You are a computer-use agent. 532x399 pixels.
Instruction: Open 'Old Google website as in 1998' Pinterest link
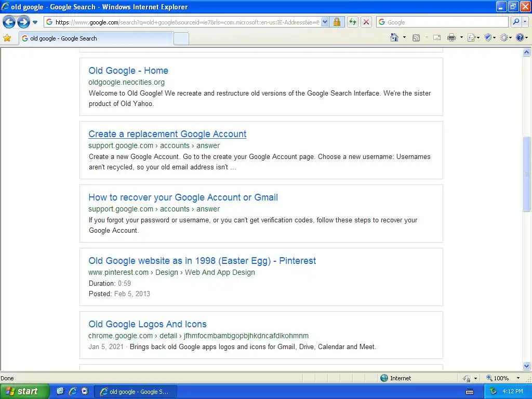coord(202,261)
